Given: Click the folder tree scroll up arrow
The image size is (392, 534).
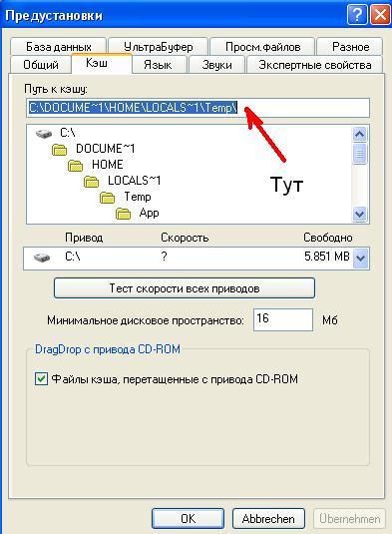Looking at the screenshot, I should click(x=360, y=134).
